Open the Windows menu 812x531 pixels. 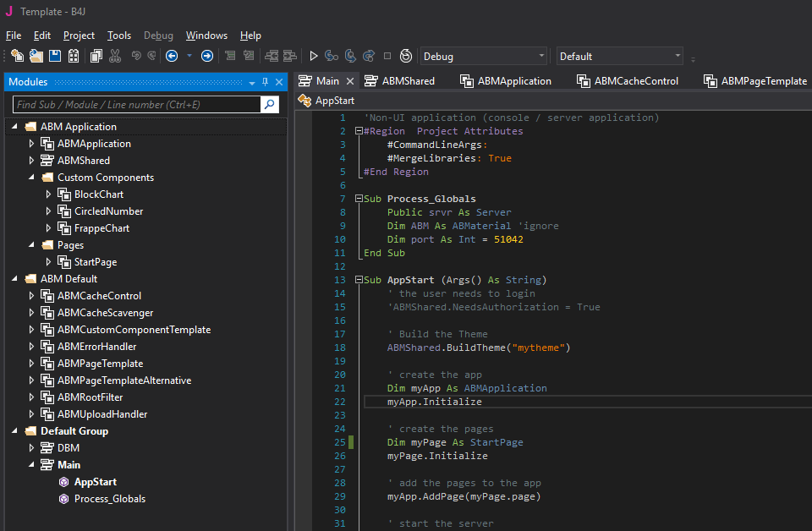(x=206, y=36)
